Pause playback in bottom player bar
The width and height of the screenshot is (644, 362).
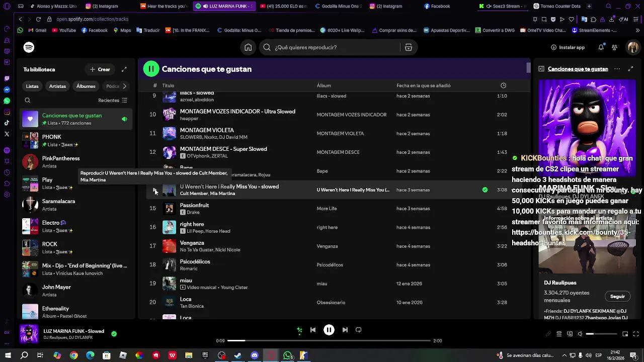pyautogui.click(x=329, y=330)
